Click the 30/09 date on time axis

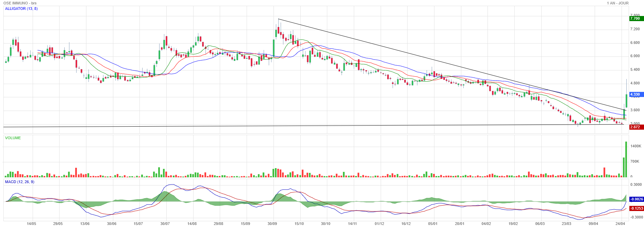pos(272,224)
